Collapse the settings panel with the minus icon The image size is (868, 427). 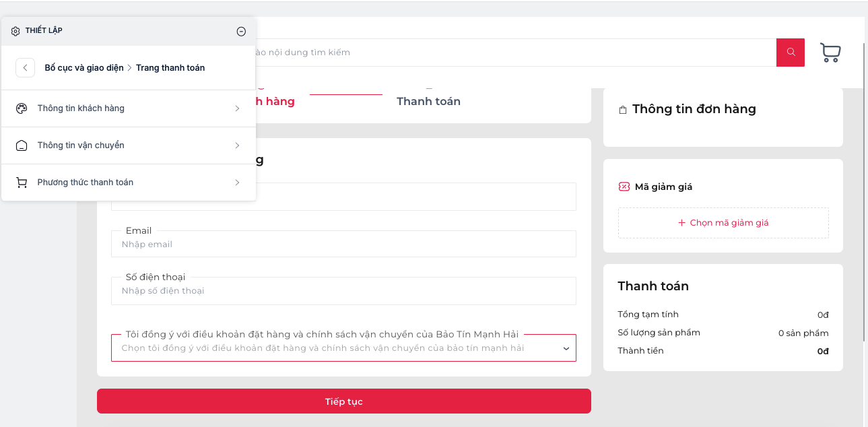point(241,31)
